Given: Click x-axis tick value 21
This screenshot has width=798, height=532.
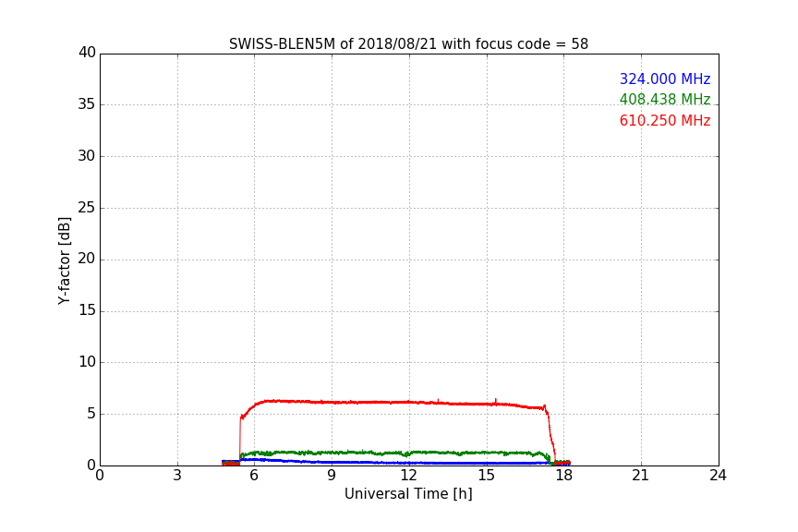Looking at the screenshot, I should tap(641, 476).
